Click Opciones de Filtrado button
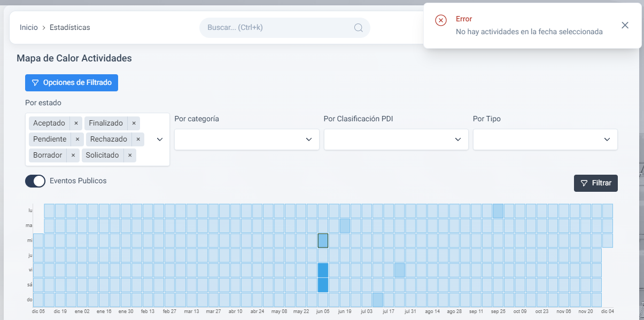This screenshot has height=320, width=644. [72, 83]
